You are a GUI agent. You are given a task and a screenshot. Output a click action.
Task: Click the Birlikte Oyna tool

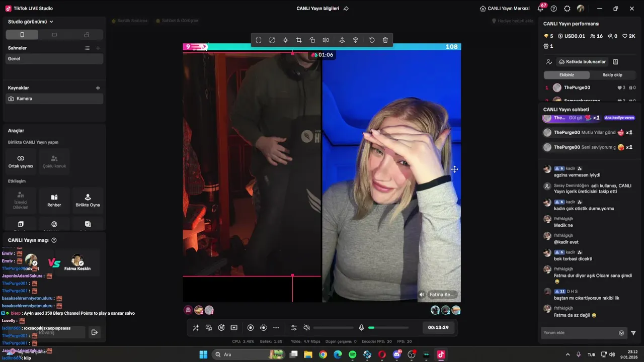coord(88,200)
